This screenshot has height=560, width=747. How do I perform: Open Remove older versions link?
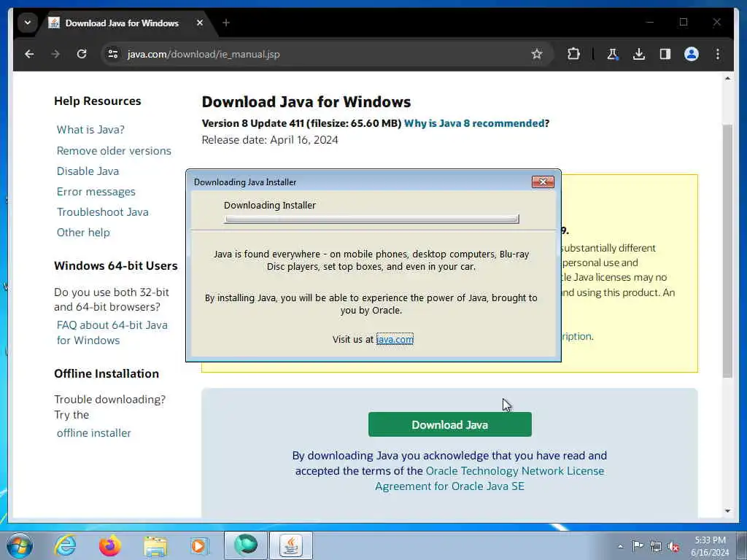coord(114,150)
